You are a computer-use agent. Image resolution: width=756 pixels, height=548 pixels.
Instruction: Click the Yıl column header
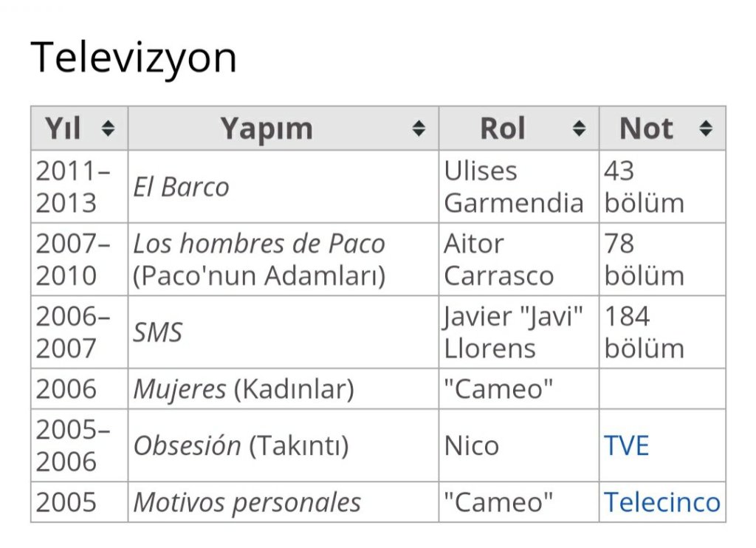click(63, 129)
